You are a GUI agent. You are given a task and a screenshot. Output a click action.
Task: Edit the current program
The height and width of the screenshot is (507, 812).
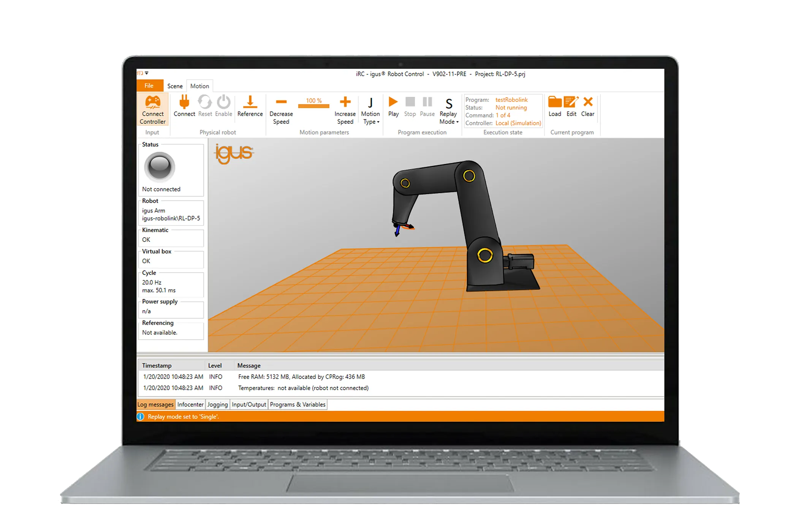tap(571, 102)
